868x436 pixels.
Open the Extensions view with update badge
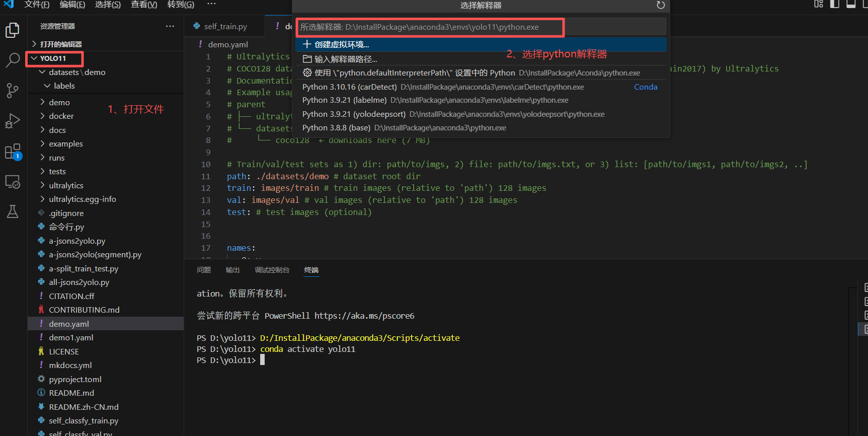[13, 152]
